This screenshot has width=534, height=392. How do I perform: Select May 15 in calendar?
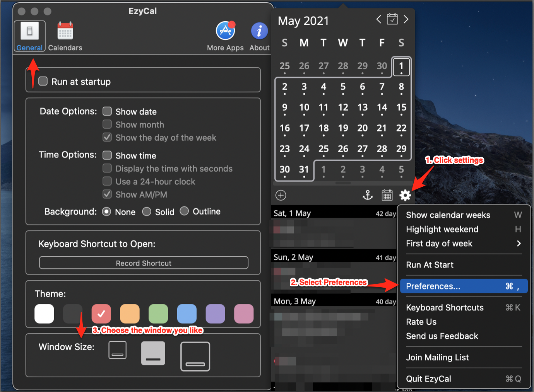401,108
